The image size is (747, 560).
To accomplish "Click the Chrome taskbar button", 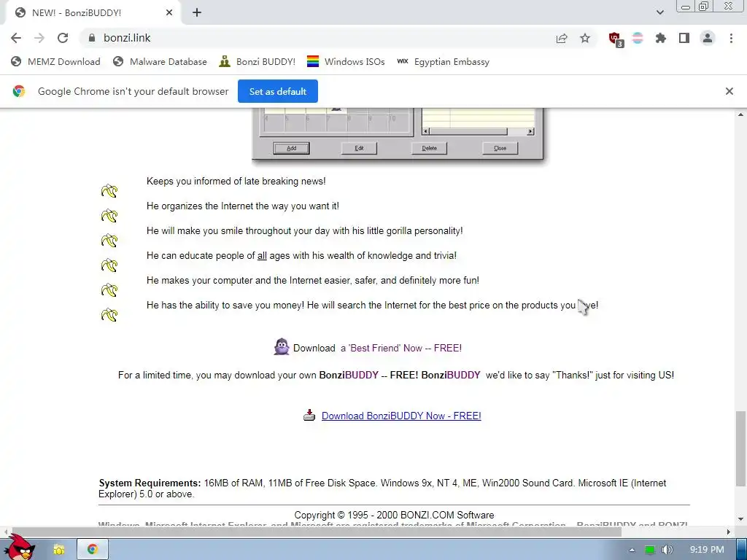I will point(93,550).
